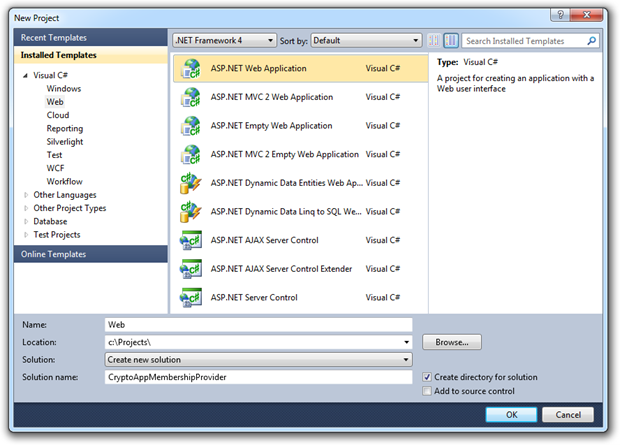Click the 'Other Languages' tree label
620x445 pixels.
[x=65, y=195]
